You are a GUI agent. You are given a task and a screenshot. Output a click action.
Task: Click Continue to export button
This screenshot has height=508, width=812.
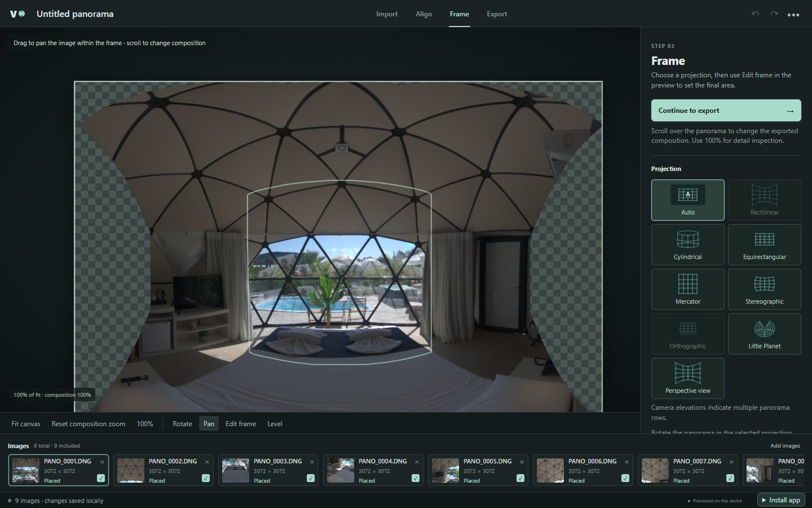point(726,111)
